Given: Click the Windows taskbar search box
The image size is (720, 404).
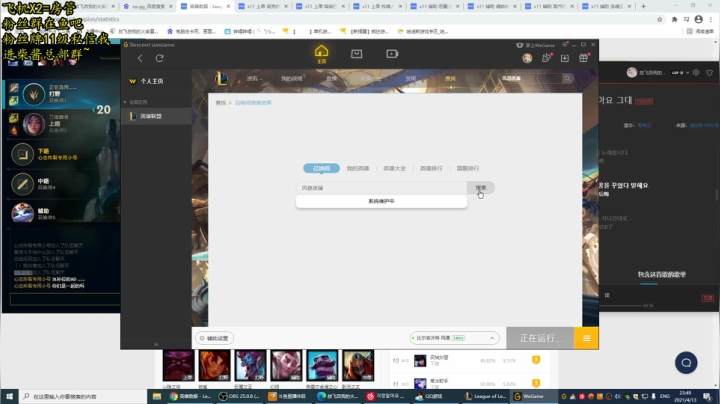Looking at the screenshot, I should (83, 396).
